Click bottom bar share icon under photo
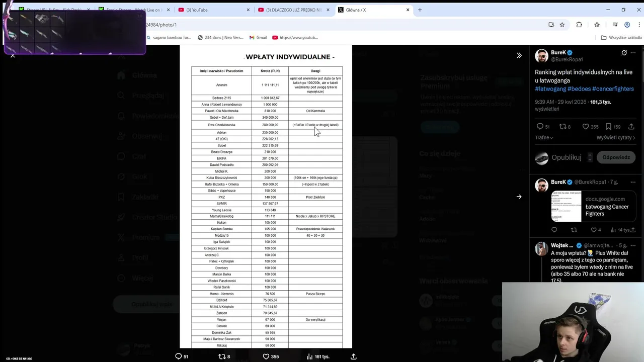 point(354,356)
